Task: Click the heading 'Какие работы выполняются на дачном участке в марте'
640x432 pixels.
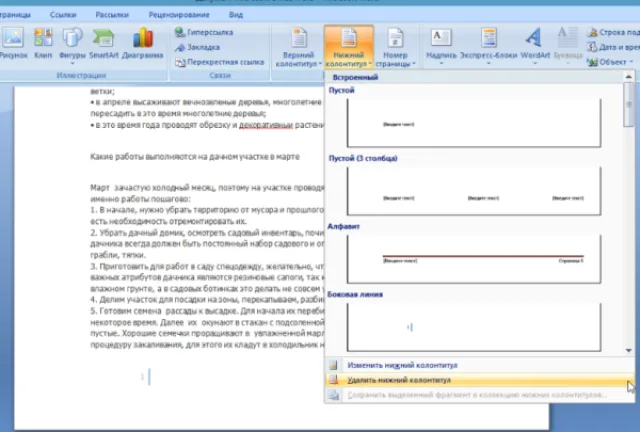Action: coord(195,157)
